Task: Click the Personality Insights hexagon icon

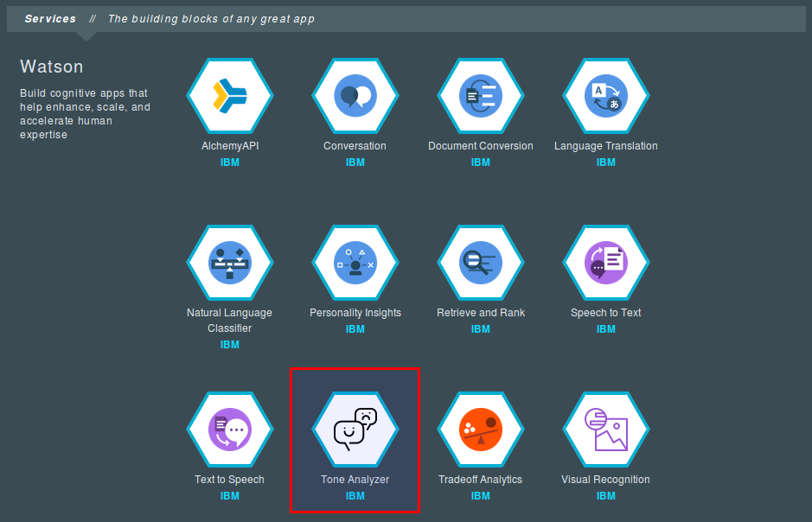Action: pyautogui.click(x=355, y=262)
